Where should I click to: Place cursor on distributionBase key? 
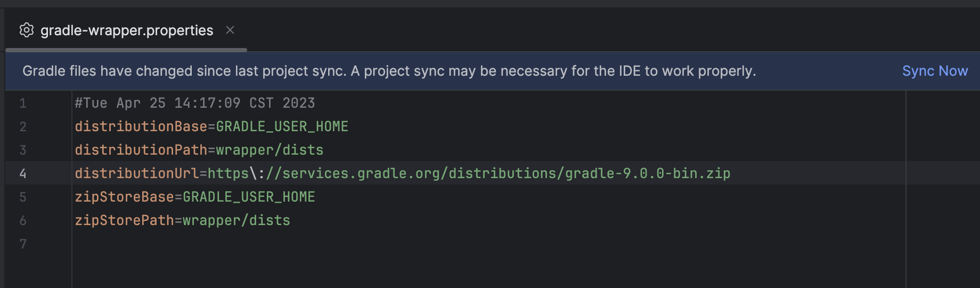point(141,126)
